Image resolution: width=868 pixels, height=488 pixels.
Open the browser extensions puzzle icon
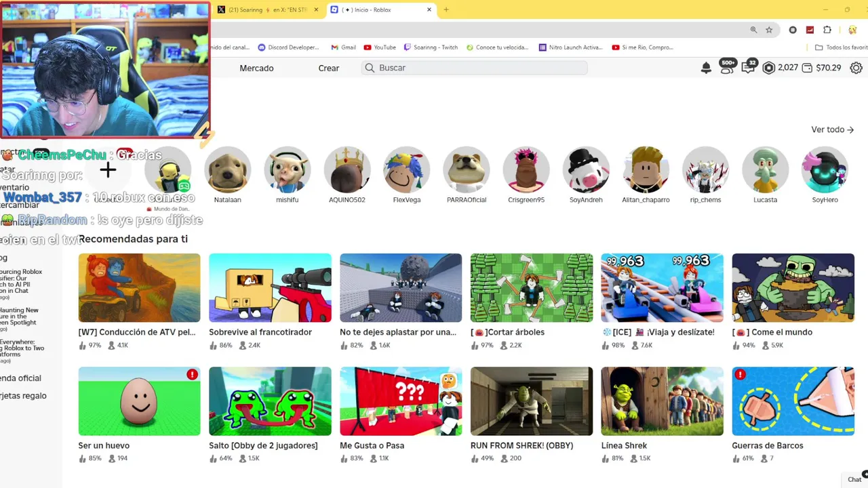pyautogui.click(x=827, y=30)
